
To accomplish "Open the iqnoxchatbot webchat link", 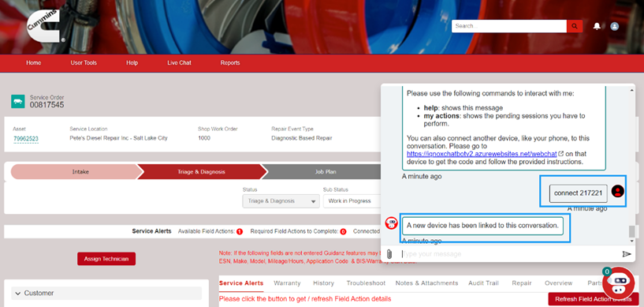I will 482,154.
